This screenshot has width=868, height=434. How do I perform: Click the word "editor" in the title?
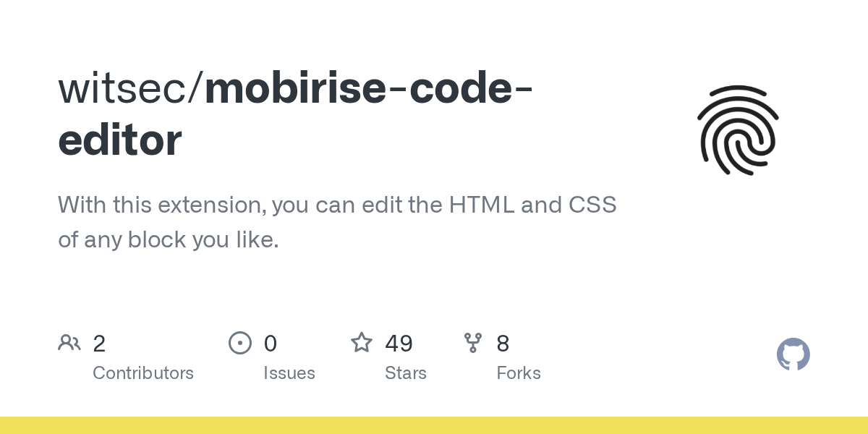120,140
